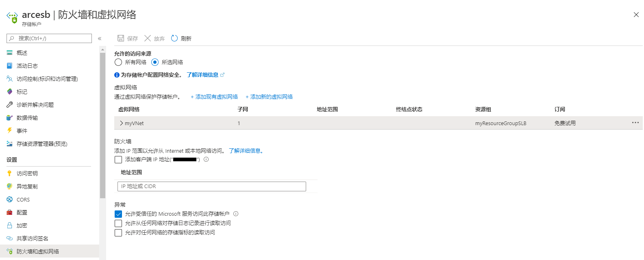Click the 共享访问签名 link icon

10,238
